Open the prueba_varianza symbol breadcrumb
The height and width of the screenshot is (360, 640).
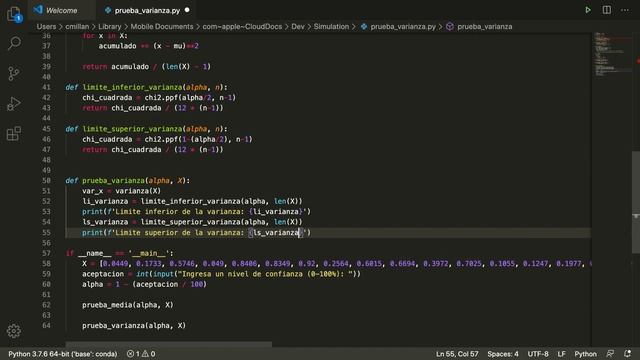click(x=484, y=27)
